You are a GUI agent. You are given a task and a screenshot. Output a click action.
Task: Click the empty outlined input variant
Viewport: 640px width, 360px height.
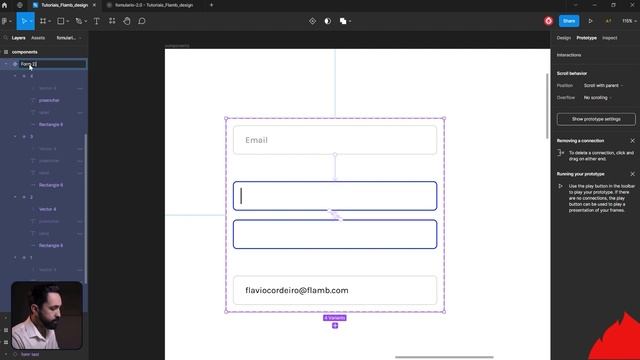[x=335, y=234]
